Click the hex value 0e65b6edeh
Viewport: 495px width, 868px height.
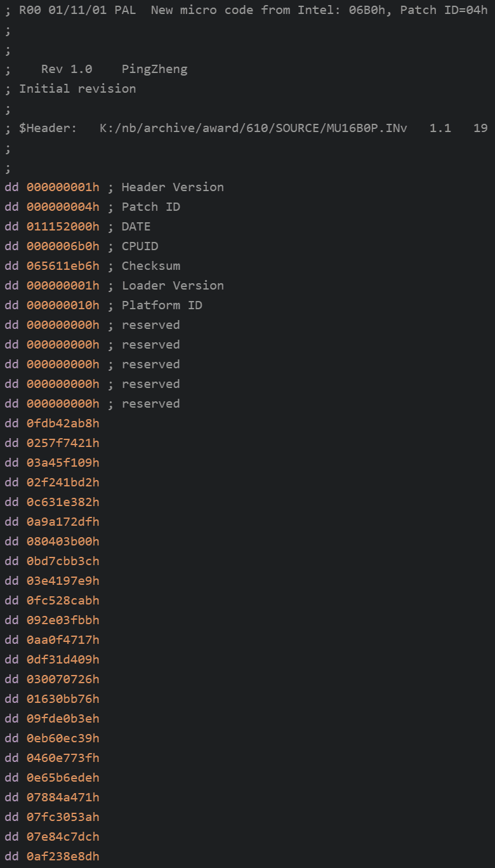click(63, 777)
